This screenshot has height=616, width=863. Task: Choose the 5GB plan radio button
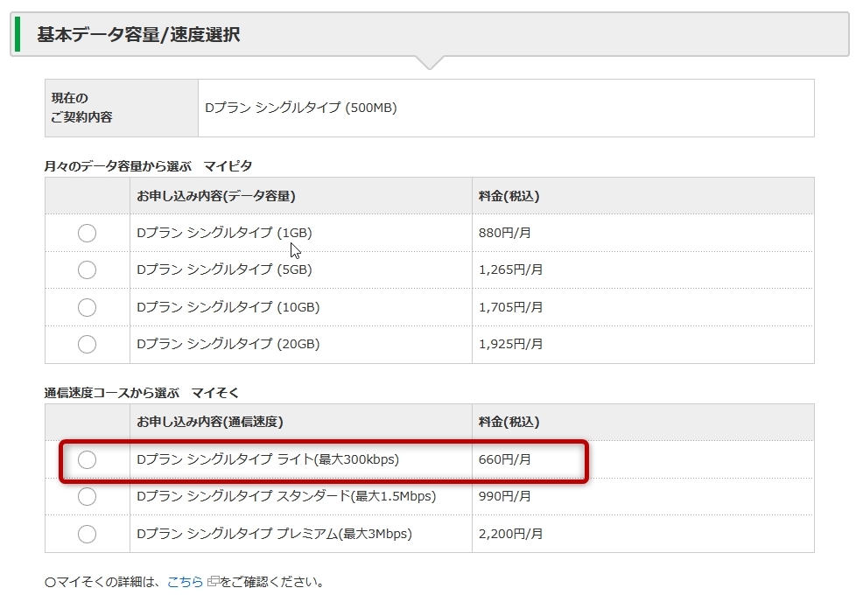pos(87,270)
